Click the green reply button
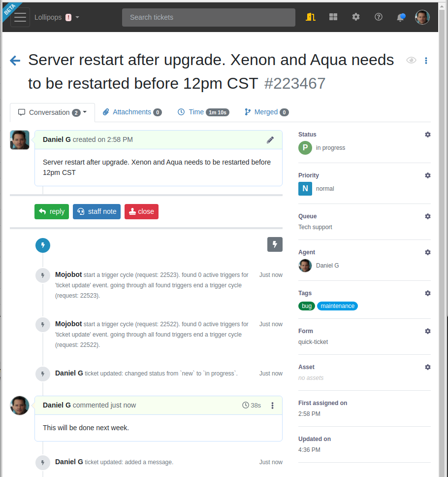This screenshot has height=477, width=448. point(52,211)
